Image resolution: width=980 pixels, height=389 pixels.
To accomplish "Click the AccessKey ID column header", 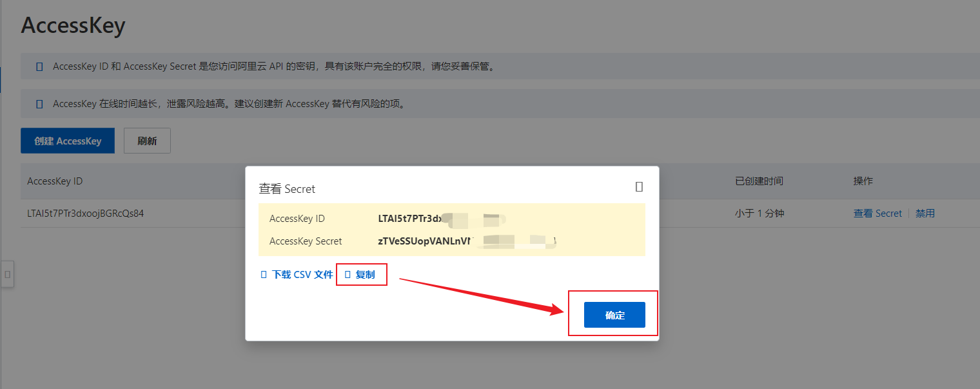I will pos(55,181).
